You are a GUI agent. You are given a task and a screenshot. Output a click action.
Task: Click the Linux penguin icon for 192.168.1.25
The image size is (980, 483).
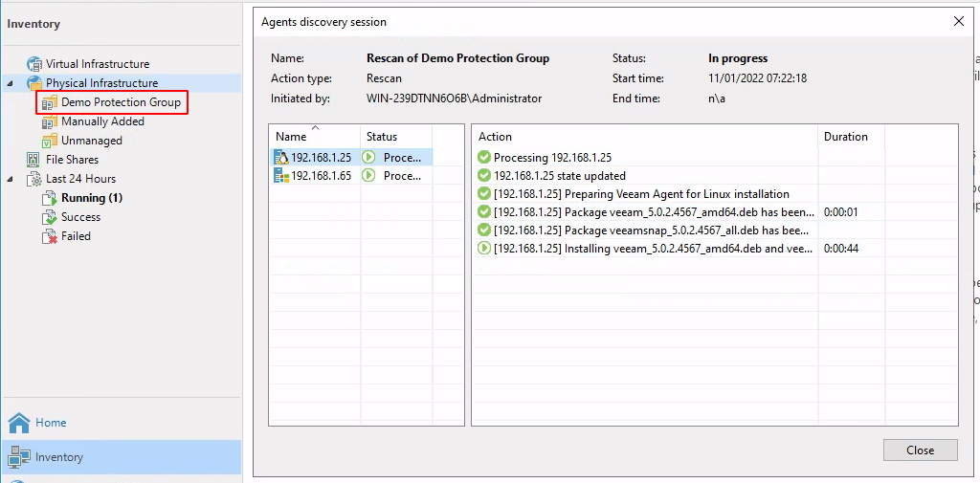click(x=281, y=158)
